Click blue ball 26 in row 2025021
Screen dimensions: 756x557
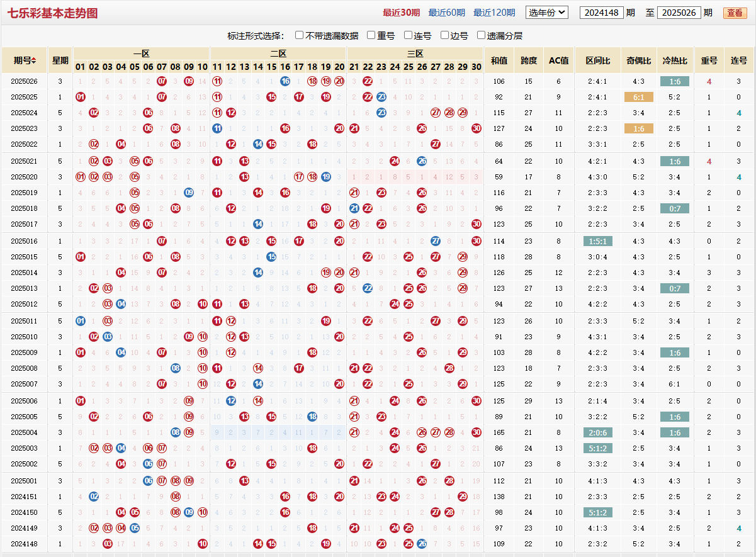[422, 161]
